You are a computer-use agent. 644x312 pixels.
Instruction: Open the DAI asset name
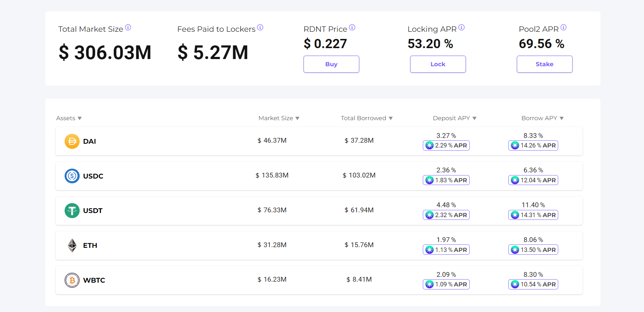click(90, 141)
